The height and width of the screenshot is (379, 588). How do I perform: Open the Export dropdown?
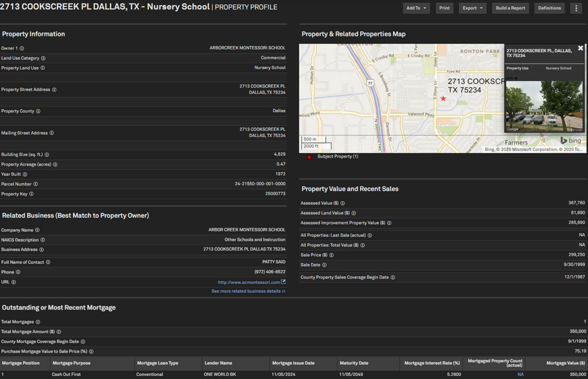click(472, 8)
